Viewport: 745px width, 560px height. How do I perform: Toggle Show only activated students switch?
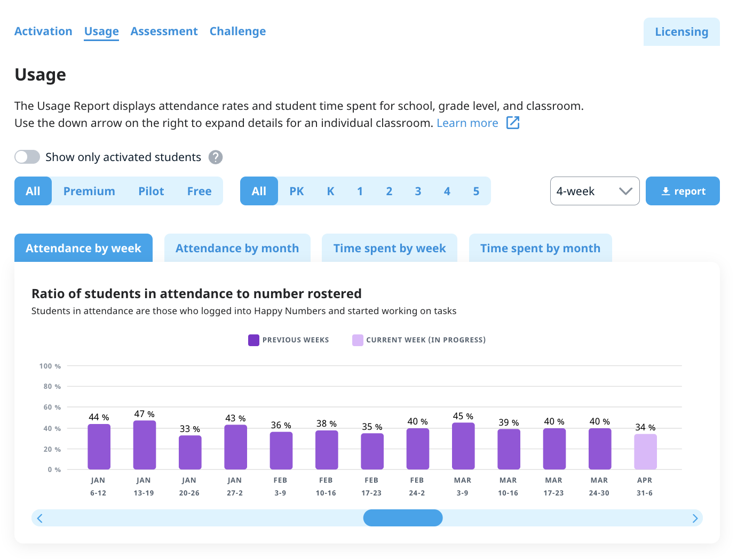point(27,157)
